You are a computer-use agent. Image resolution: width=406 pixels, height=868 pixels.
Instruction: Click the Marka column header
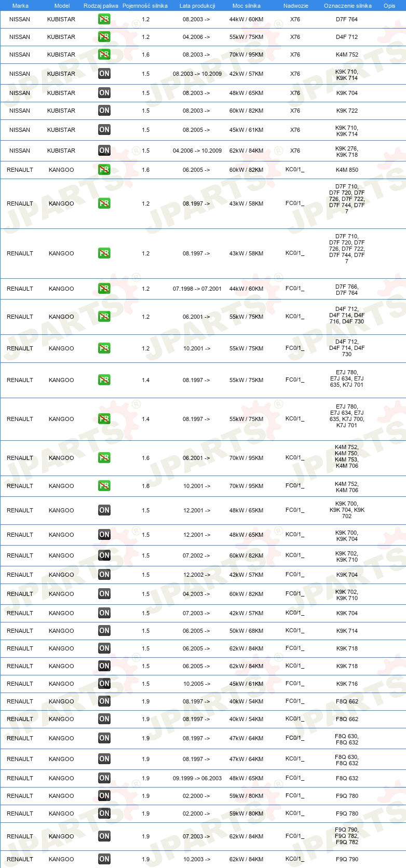pos(20,6)
